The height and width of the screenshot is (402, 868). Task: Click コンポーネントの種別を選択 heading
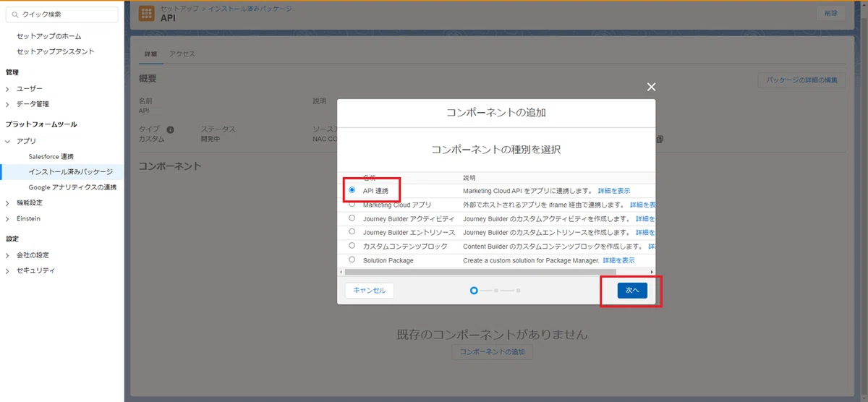(x=496, y=150)
